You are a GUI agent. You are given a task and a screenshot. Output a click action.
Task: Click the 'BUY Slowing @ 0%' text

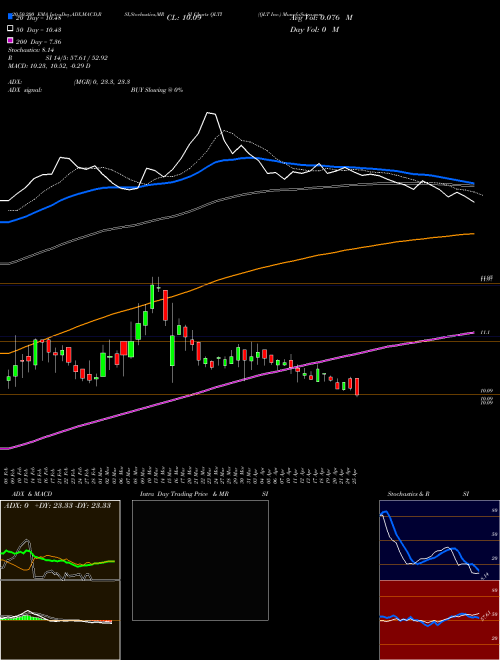157,90
